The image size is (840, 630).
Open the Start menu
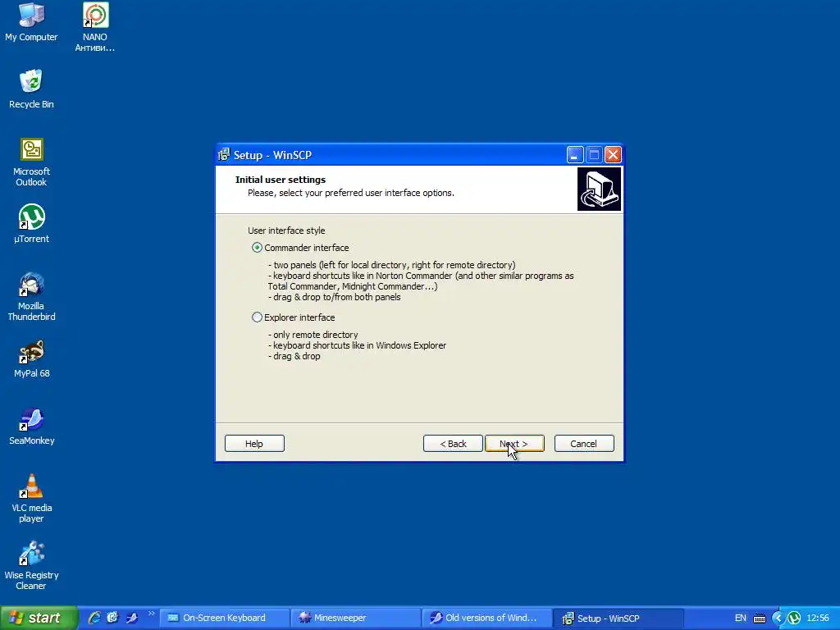point(39,618)
